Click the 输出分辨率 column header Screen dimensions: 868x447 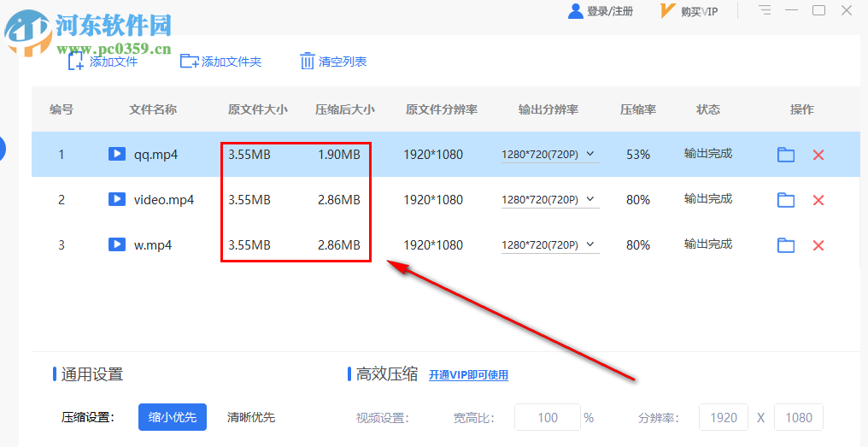tap(548, 109)
